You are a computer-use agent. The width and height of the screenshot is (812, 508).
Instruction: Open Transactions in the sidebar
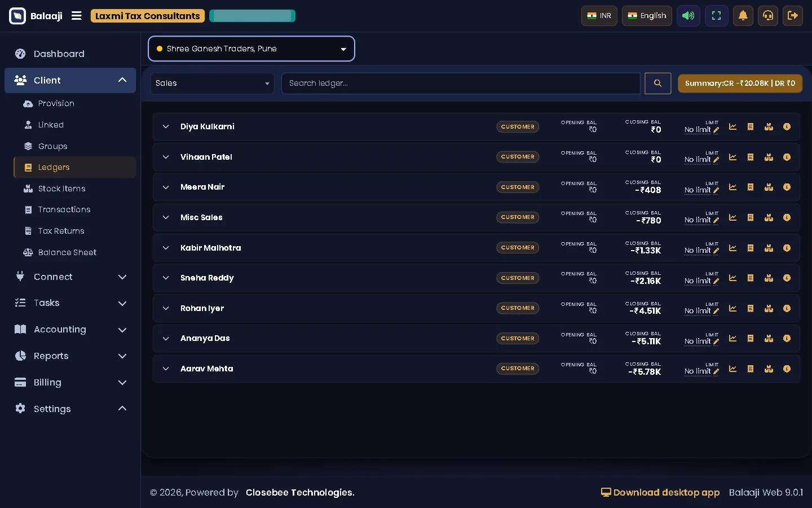click(75, 209)
